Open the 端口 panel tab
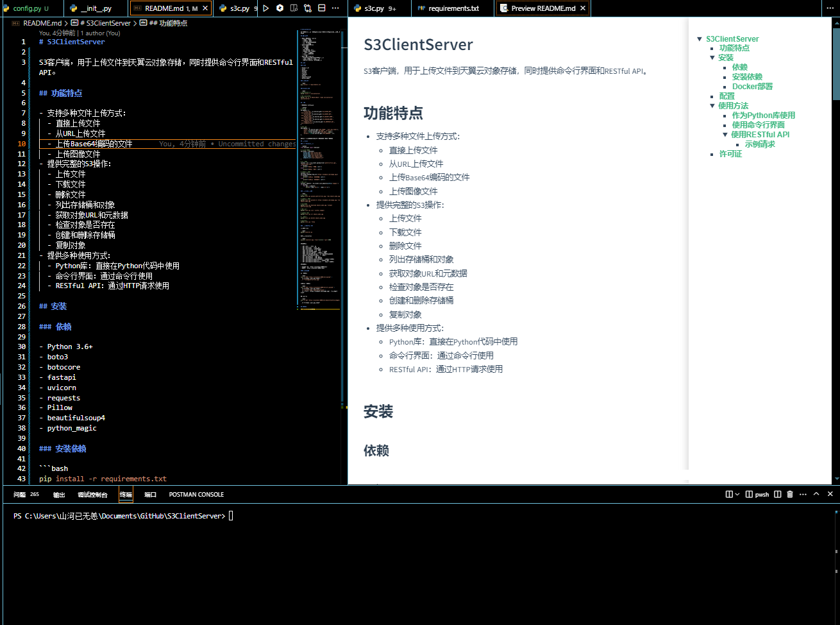Image resolution: width=840 pixels, height=625 pixels. tap(151, 495)
